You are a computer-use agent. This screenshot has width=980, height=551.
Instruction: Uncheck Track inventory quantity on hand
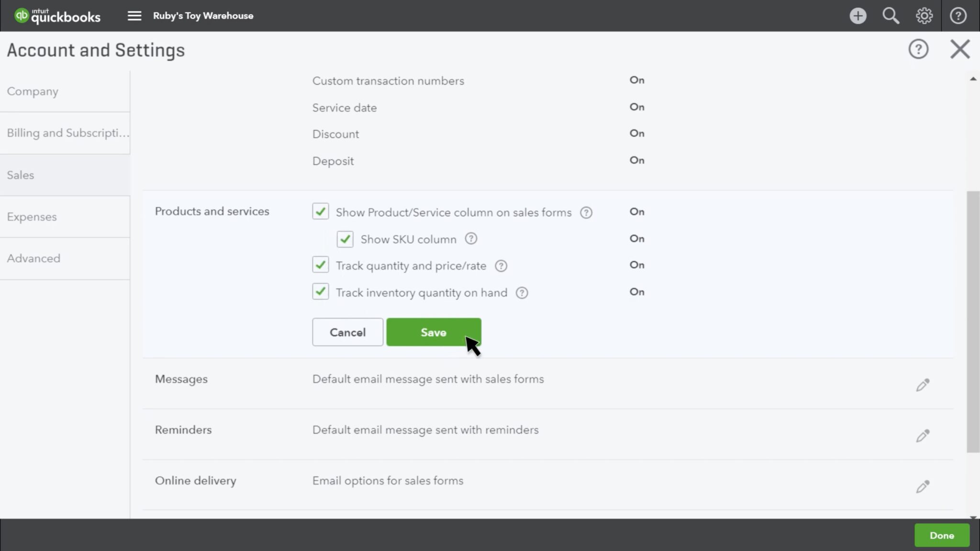(x=320, y=291)
